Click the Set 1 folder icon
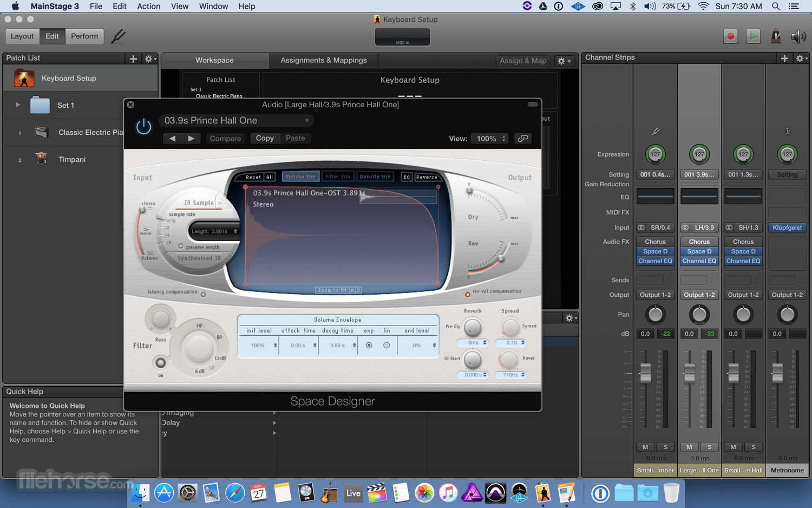This screenshot has height=508, width=812. [40, 105]
